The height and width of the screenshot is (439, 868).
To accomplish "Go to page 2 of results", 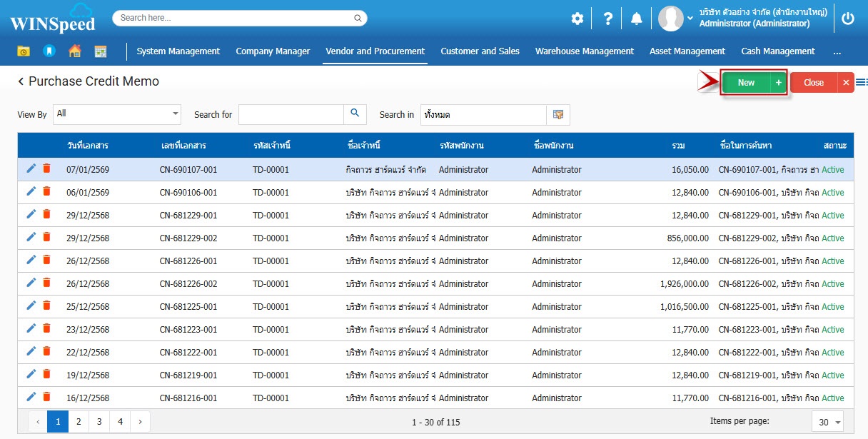I will [79, 422].
